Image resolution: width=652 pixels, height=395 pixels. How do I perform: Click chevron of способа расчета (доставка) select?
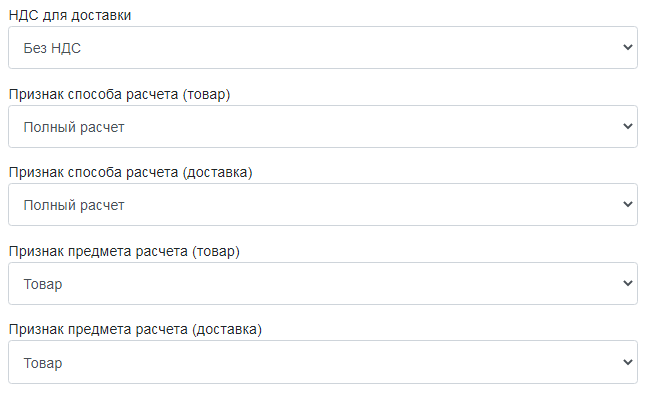pos(628,204)
